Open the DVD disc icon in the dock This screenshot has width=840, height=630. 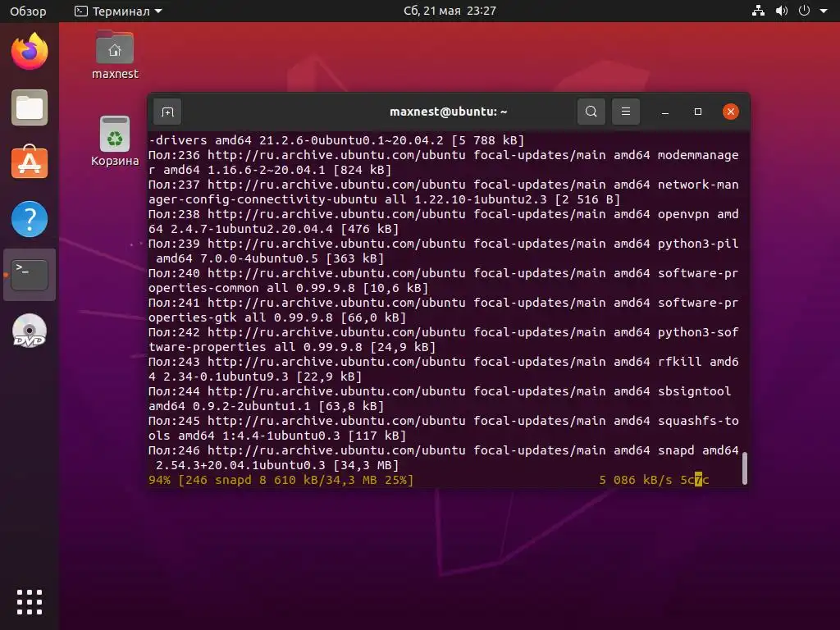(30, 331)
